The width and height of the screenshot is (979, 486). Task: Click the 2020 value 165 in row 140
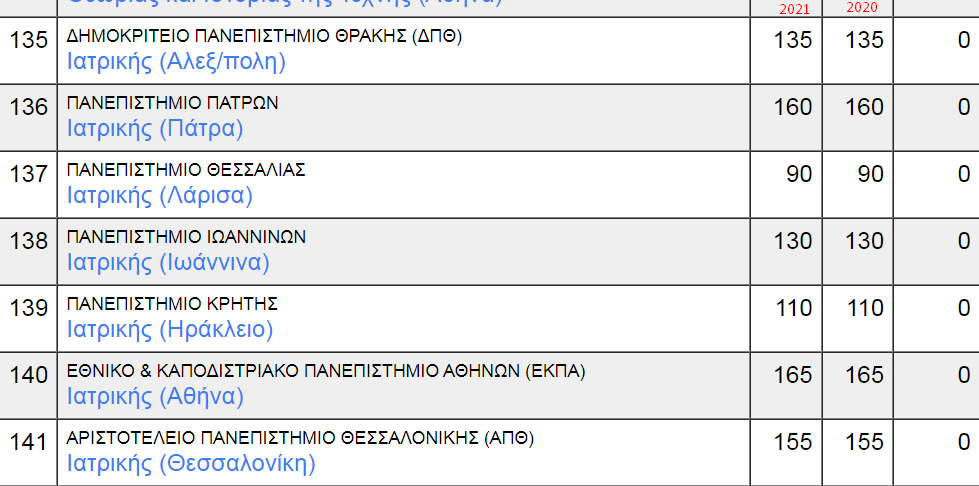[865, 375]
